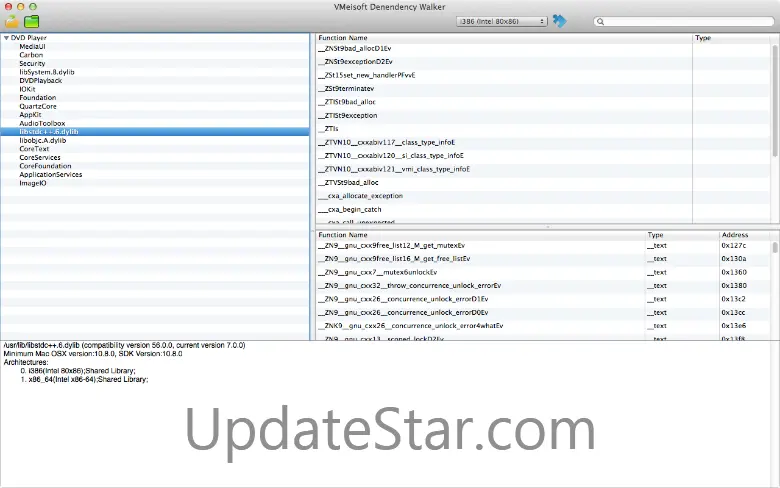This screenshot has width=780, height=488.
Task: Select __ZNSt9bad_allocD1Ev import row
Action: 543,48
